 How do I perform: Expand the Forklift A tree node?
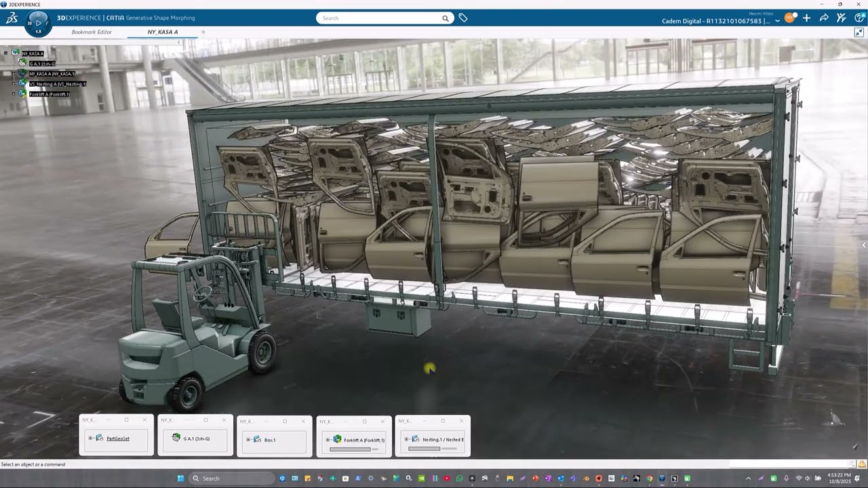14,94
